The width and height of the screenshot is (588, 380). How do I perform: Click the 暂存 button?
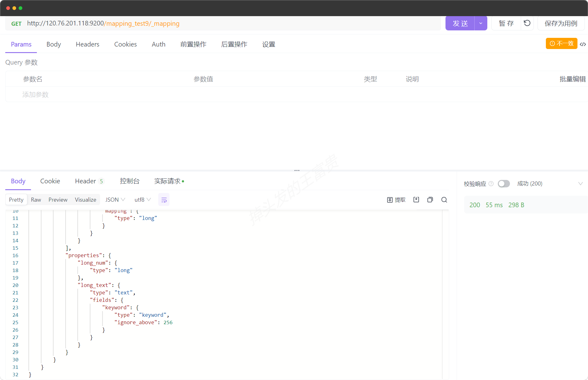[506, 23]
